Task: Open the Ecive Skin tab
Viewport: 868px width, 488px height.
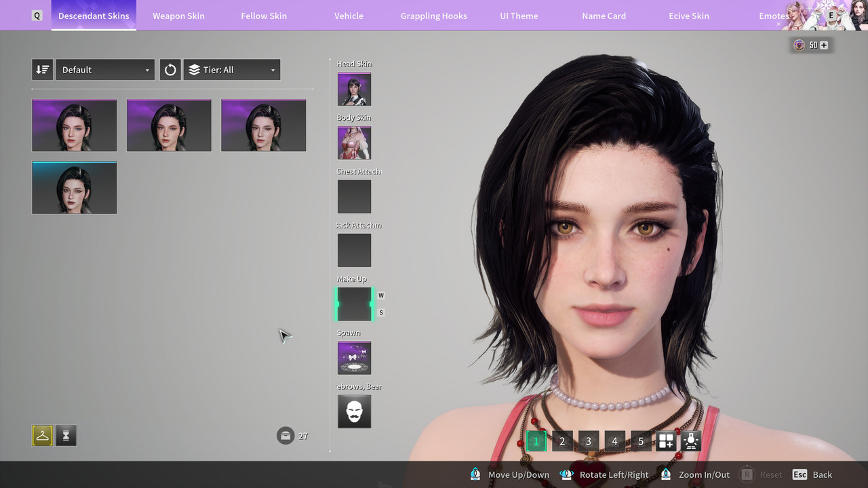Action: pyautogui.click(x=689, y=16)
